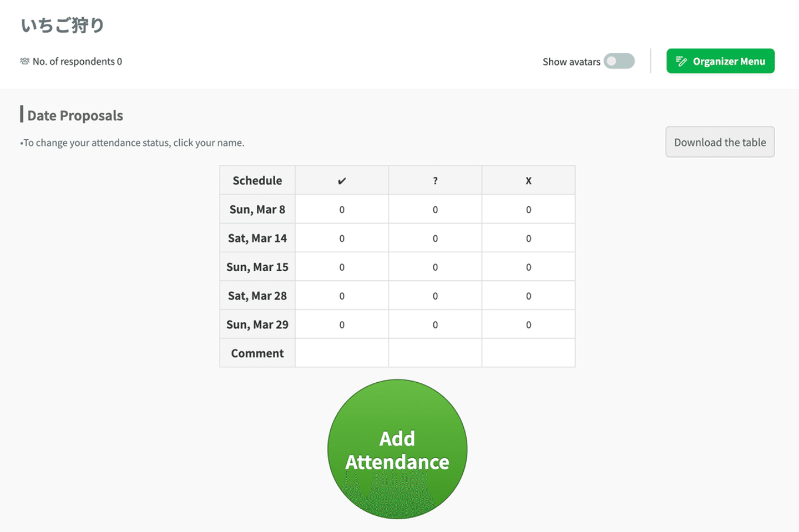Open the Organizer Menu

coord(720,61)
